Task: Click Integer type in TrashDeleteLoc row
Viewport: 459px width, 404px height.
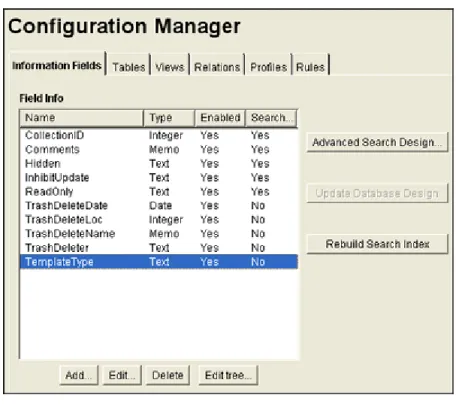Action: (x=166, y=220)
